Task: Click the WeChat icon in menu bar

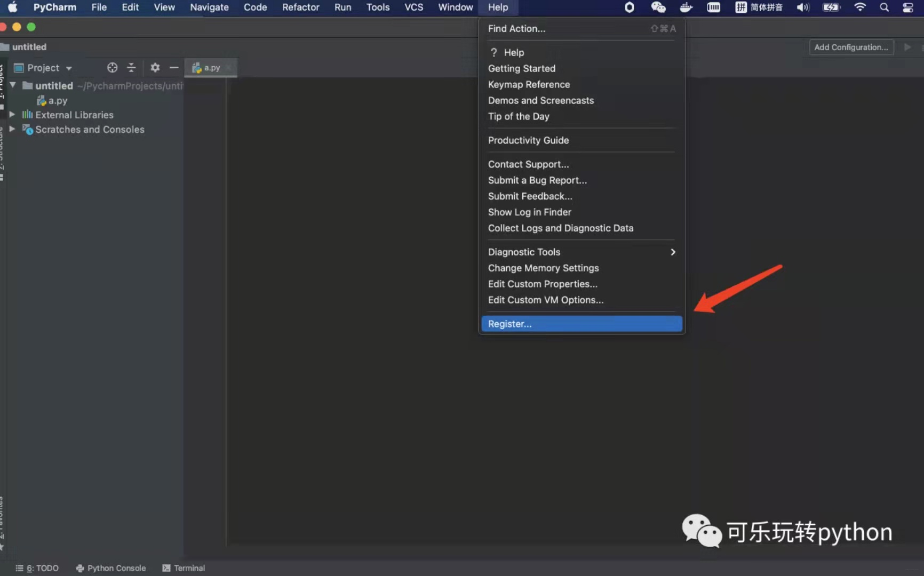Action: click(658, 7)
